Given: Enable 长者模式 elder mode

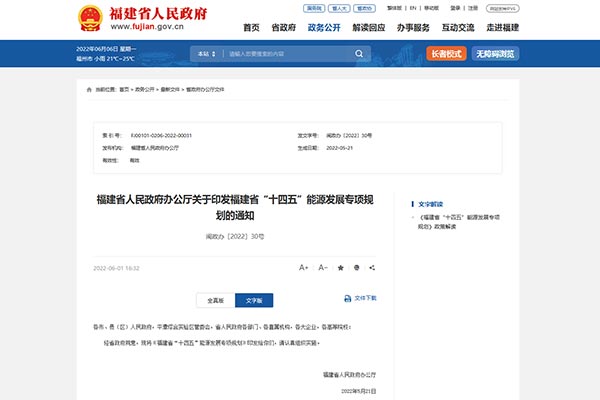Looking at the screenshot, I should point(448,53).
